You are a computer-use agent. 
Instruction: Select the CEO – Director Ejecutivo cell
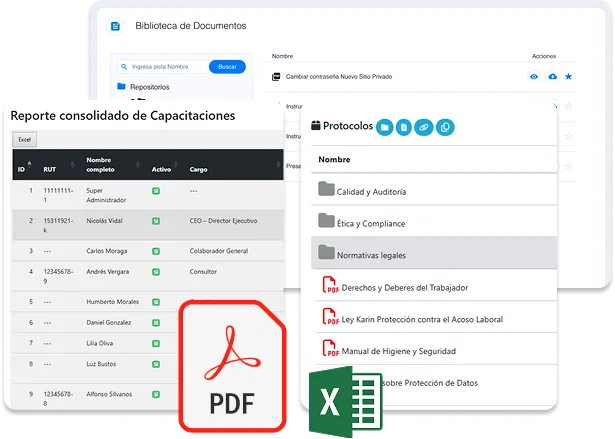223,221
